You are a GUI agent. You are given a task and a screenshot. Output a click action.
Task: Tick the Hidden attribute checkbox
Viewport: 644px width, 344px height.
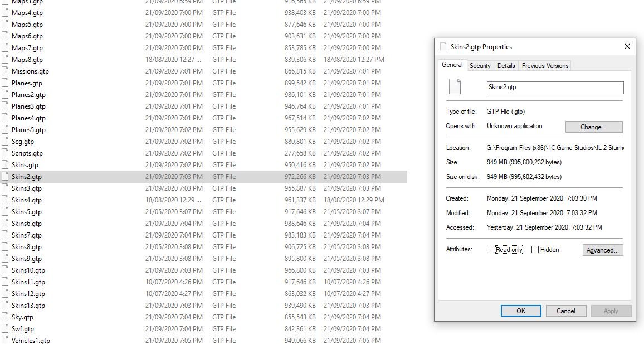(535, 249)
